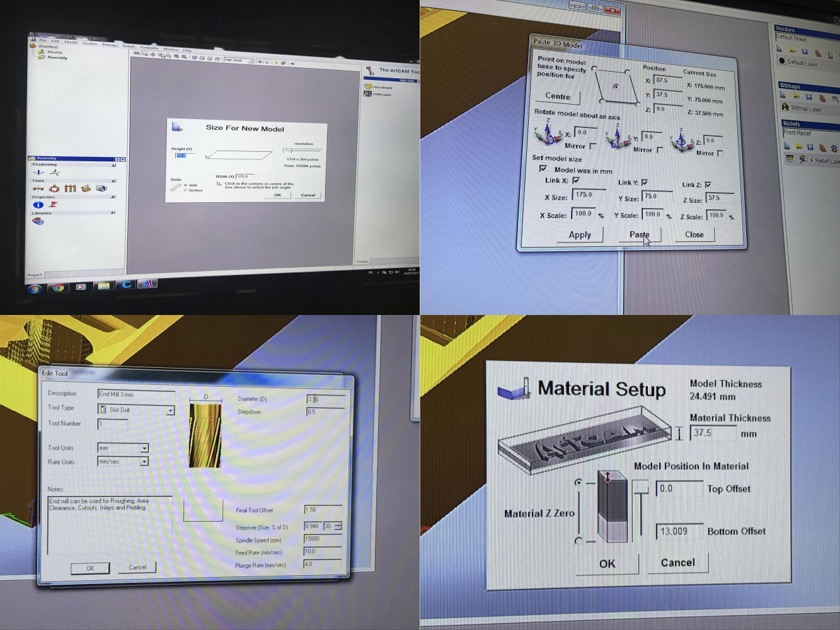Click the Paste button in Paste 3D Model
The height and width of the screenshot is (630, 840).
[640, 234]
